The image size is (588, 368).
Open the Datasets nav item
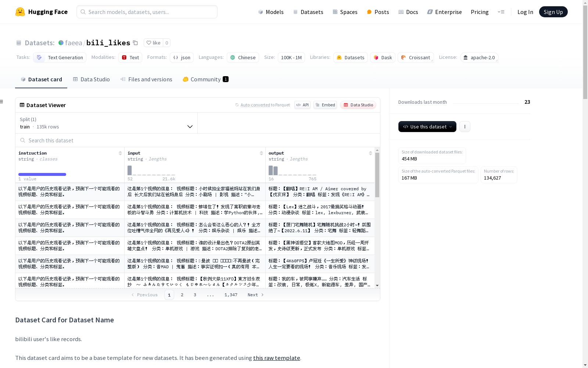coord(308,12)
